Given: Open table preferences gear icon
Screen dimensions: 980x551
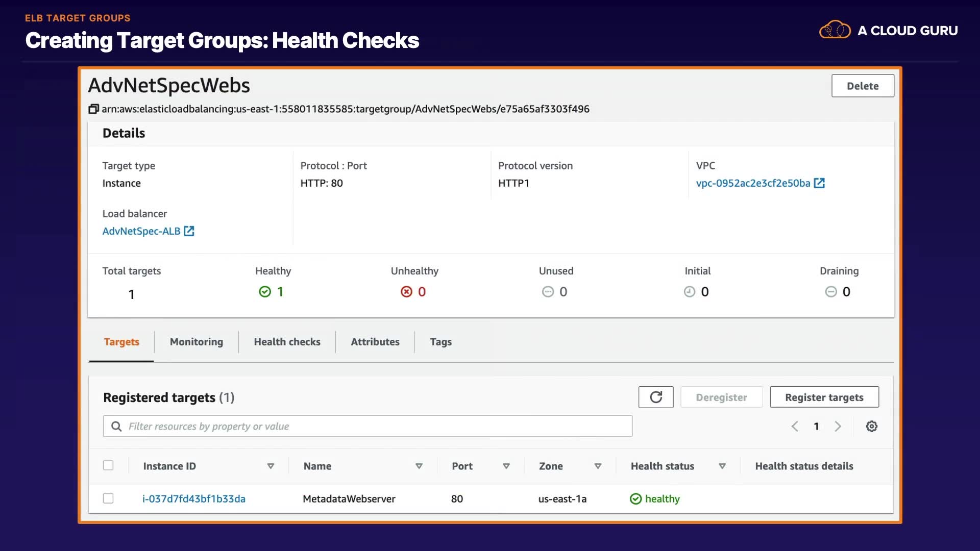Looking at the screenshot, I should pyautogui.click(x=871, y=427).
